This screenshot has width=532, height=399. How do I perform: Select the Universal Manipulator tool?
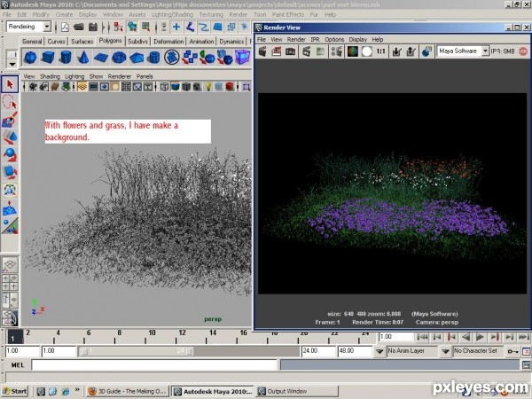click(x=10, y=190)
